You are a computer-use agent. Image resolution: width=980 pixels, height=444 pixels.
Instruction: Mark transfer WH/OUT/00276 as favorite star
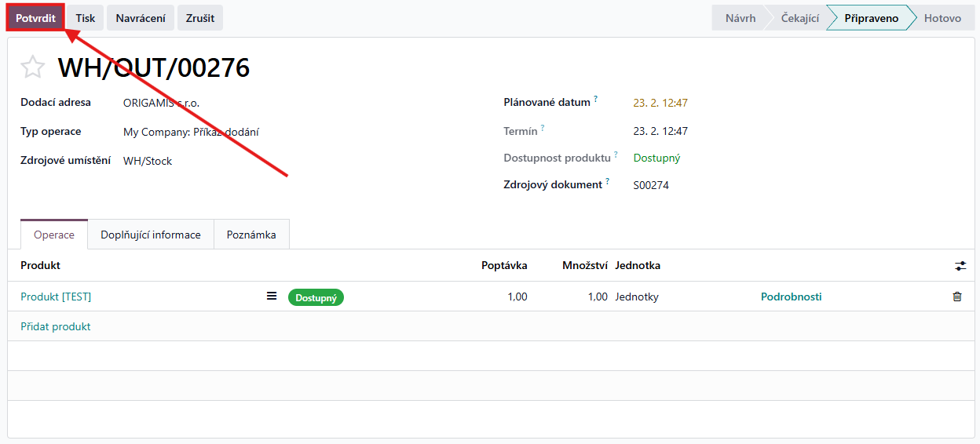[x=32, y=67]
